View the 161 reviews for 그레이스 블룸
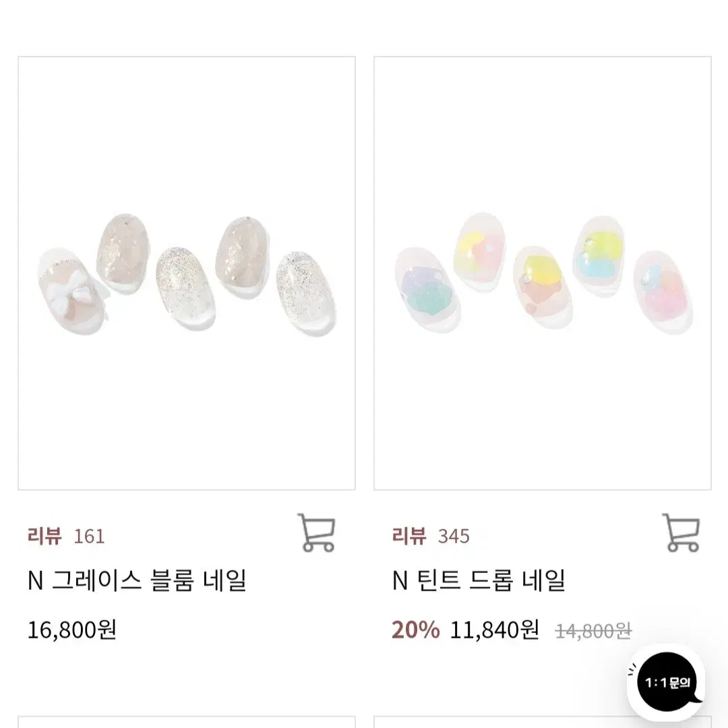728x728 pixels. pyautogui.click(x=66, y=537)
